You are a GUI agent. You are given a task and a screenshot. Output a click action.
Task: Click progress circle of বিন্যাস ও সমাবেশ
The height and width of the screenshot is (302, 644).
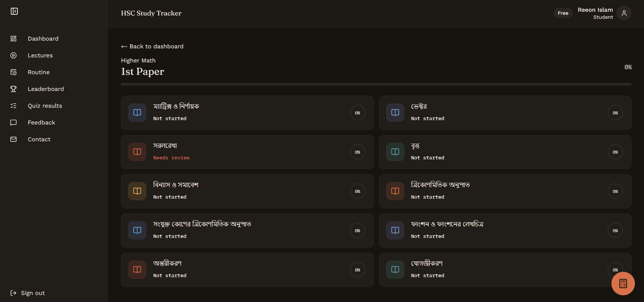pos(357,191)
